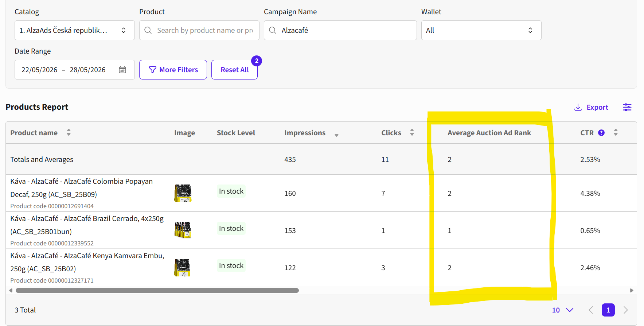Show CTR help tooltip icon
Screen dimensions: 644x326
point(601,133)
